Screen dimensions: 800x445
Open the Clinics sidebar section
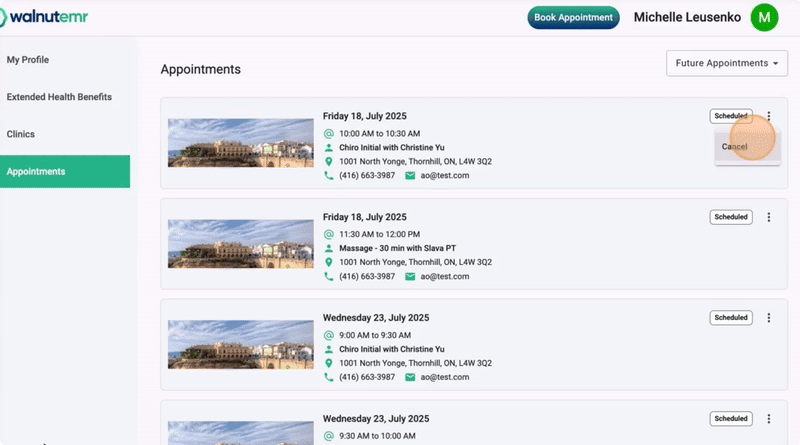click(x=22, y=134)
